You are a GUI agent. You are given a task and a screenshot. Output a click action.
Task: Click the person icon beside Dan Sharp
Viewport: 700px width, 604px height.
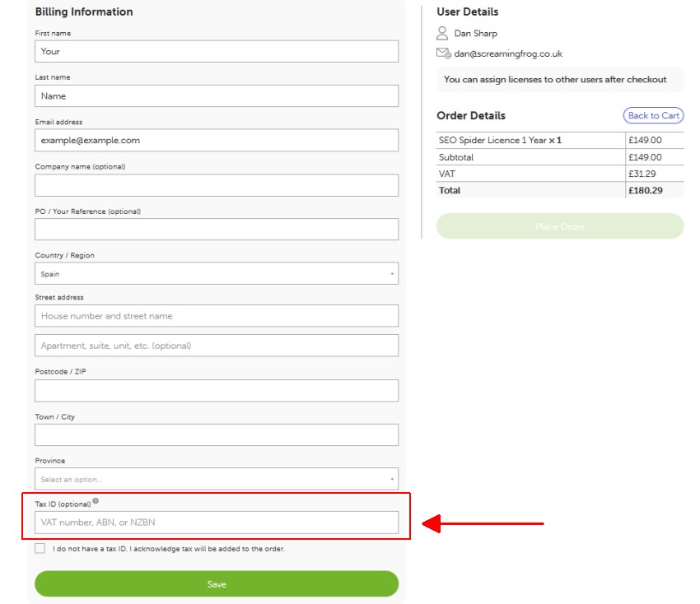[442, 33]
